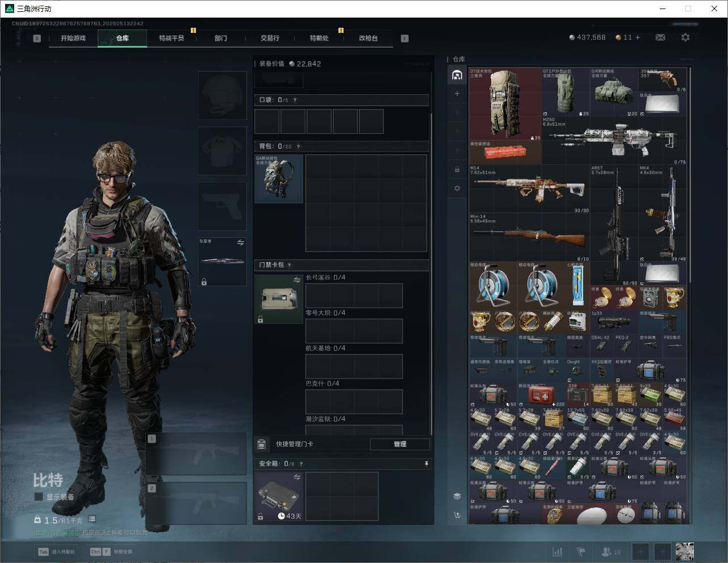Click the 进入特勤处 Tab shortcut hint
Screen dimensions: 728x563
57,552
